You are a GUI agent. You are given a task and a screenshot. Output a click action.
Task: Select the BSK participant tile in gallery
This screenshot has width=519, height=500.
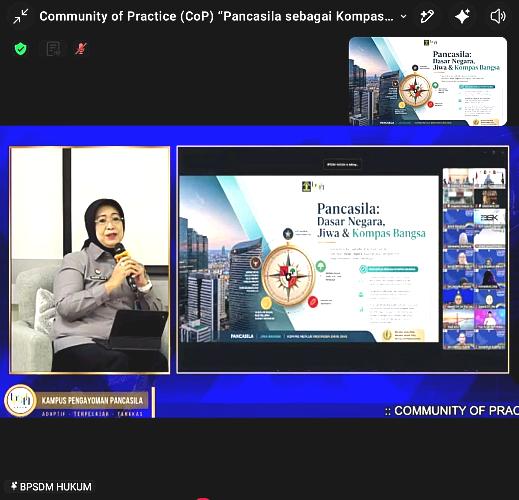(x=489, y=218)
